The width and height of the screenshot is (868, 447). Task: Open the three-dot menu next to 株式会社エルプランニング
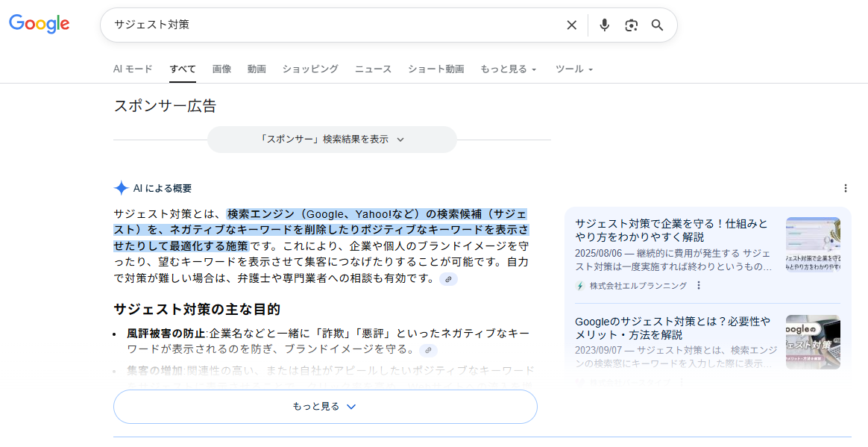click(698, 285)
